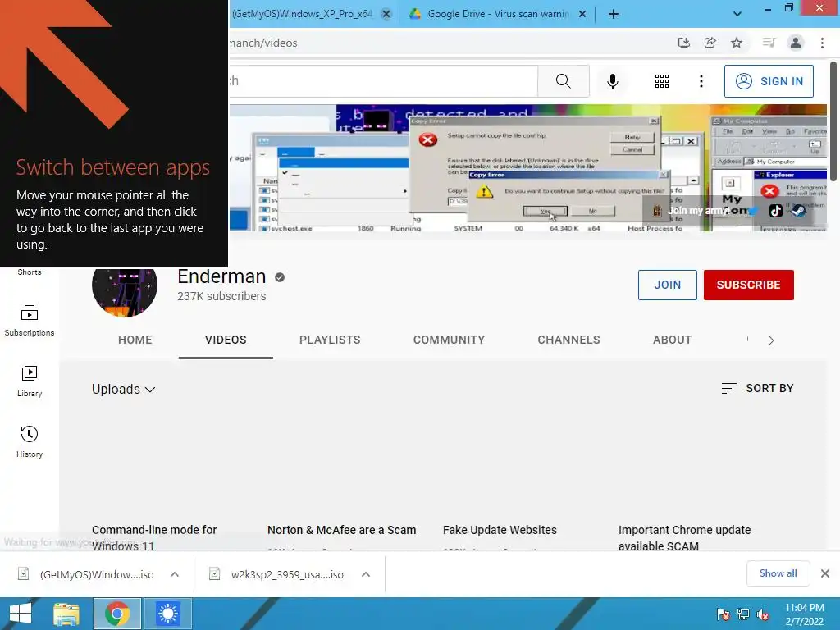Viewport: 840px width, 630px height.
Task: Click the TikTok icon on the channel banner
Action: coord(776,211)
